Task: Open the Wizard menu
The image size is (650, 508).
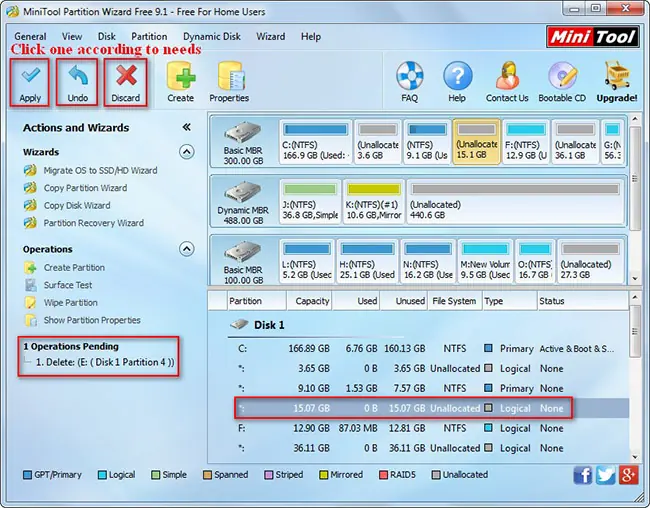Action: tap(271, 36)
